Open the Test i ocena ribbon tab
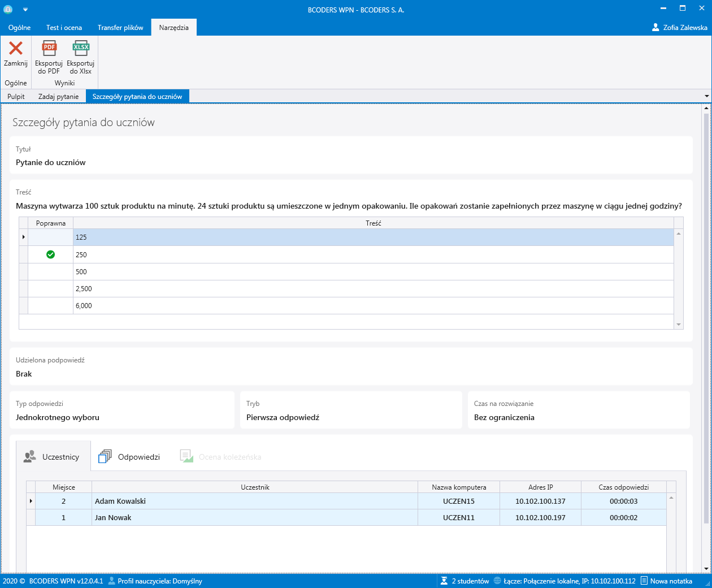Viewport: 712px width, 588px height. pos(64,27)
